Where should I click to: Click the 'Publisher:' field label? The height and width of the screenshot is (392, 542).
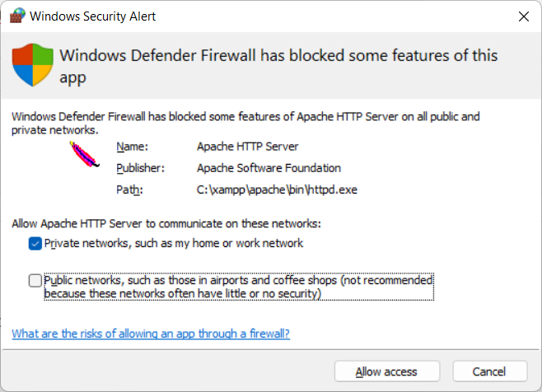(x=140, y=168)
